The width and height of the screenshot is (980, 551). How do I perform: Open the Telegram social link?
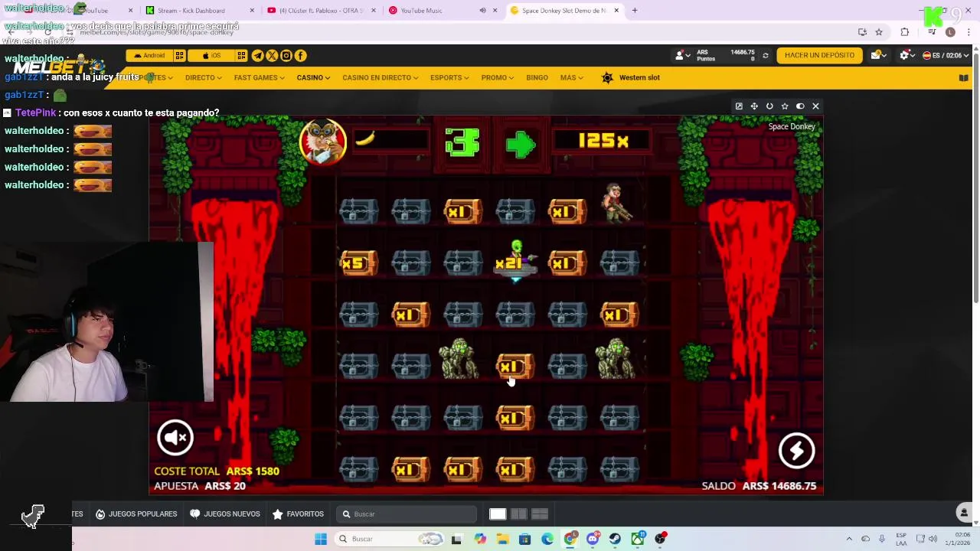tap(257, 55)
